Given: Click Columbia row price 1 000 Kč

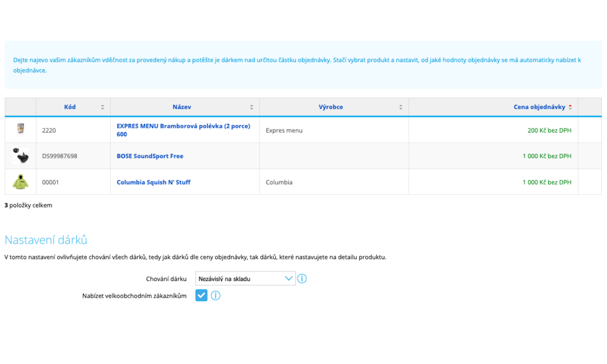Looking at the screenshot, I should click(547, 182).
